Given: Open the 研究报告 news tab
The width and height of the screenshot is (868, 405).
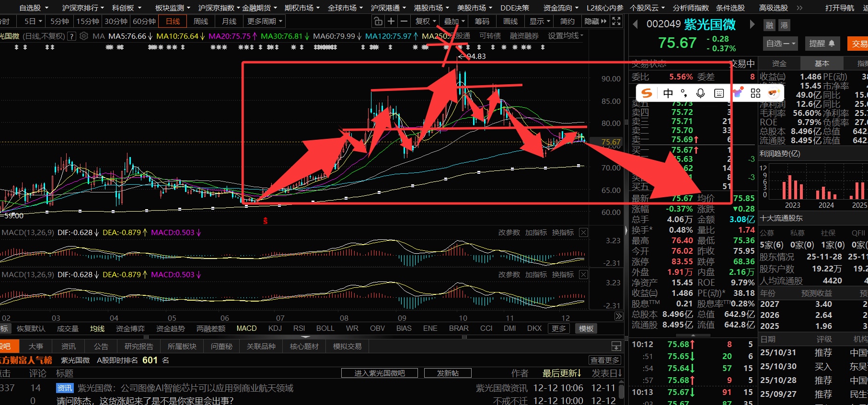Looking at the screenshot, I should [x=139, y=346].
